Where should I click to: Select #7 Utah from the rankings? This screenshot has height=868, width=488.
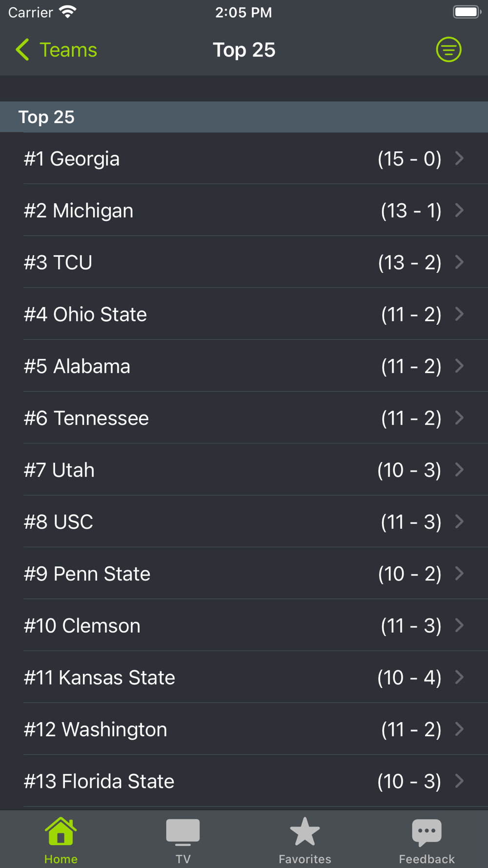point(59,470)
